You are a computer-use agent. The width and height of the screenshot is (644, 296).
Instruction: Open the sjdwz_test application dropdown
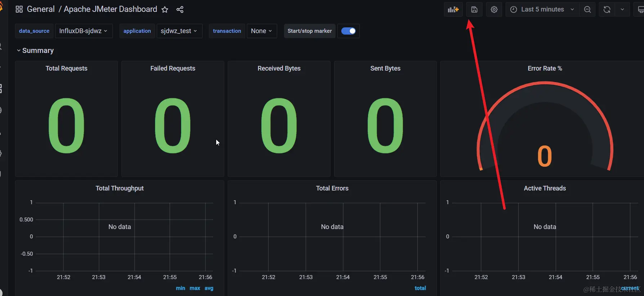(x=179, y=31)
